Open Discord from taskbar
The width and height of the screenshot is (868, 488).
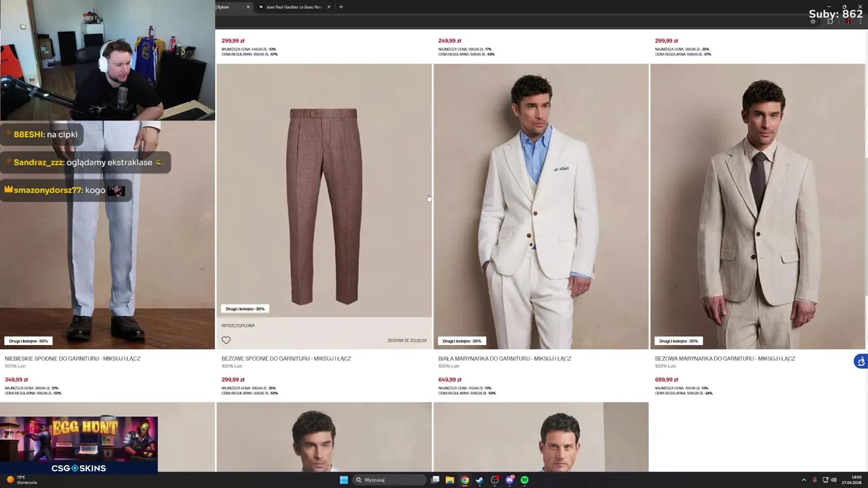tap(509, 480)
